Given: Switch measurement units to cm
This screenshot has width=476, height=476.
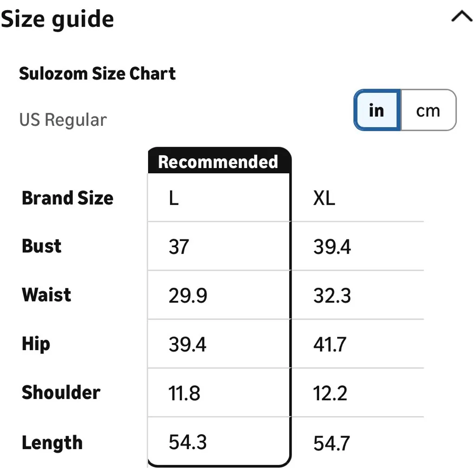Looking at the screenshot, I should 428,110.
